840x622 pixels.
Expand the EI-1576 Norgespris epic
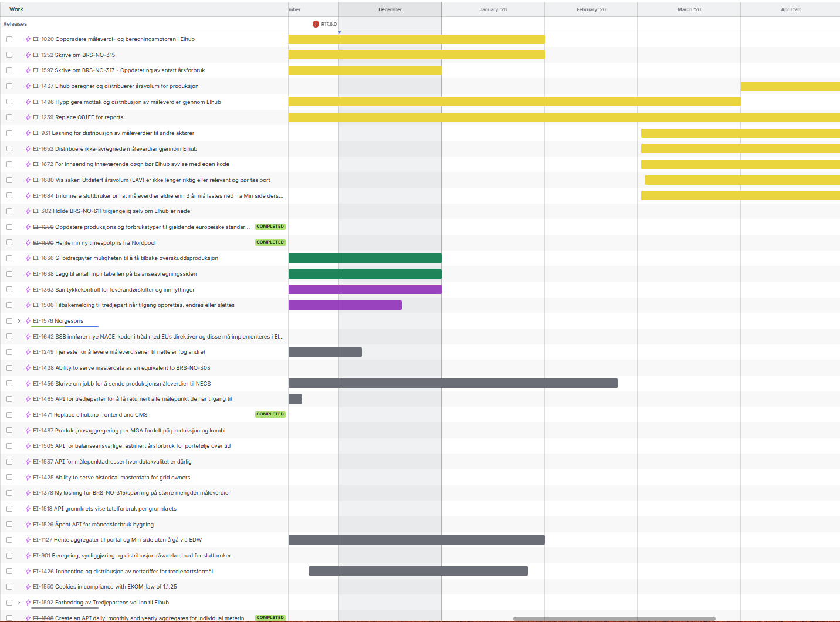[x=19, y=321]
